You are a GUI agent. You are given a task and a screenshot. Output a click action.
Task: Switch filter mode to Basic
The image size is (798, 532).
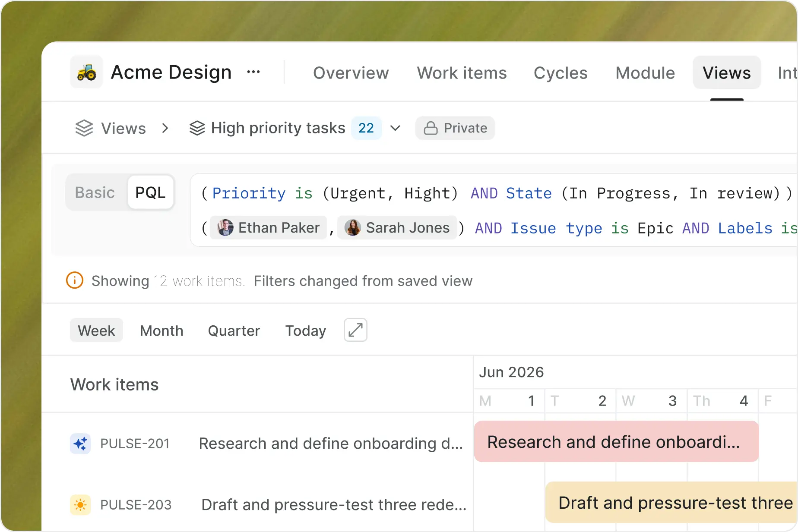(x=95, y=192)
